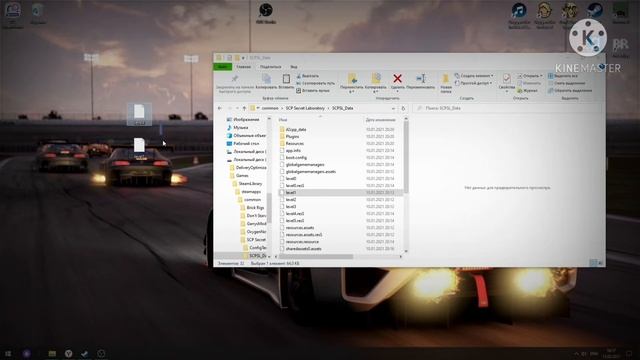Expand the Простой доступ dropdown
640x360 pixels.
tap(473, 83)
